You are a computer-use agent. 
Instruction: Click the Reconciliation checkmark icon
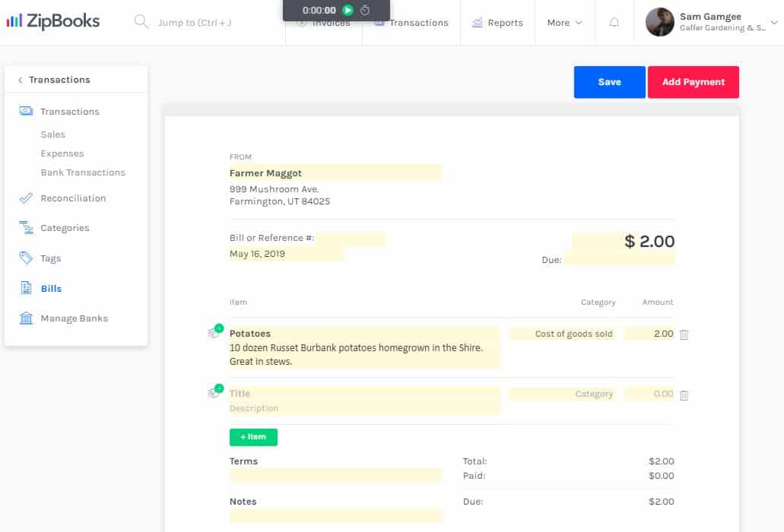[26, 198]
